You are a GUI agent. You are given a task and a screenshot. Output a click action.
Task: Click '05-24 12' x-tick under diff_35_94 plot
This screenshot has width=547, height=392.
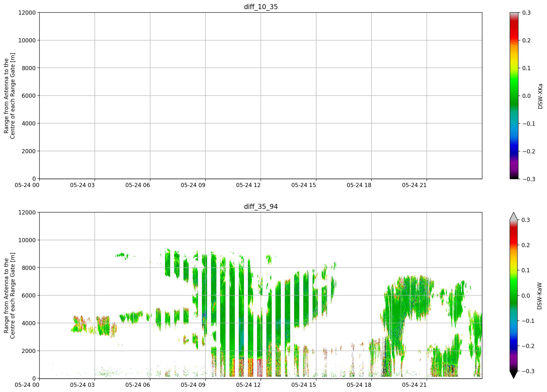click(249, 385)
